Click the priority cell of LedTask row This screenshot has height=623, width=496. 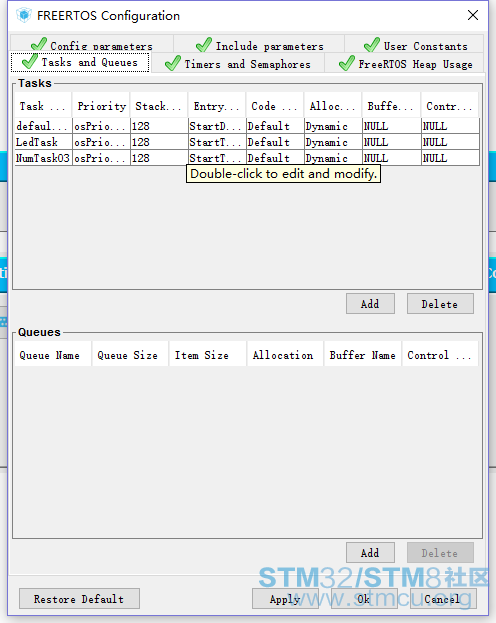point(101,142)
